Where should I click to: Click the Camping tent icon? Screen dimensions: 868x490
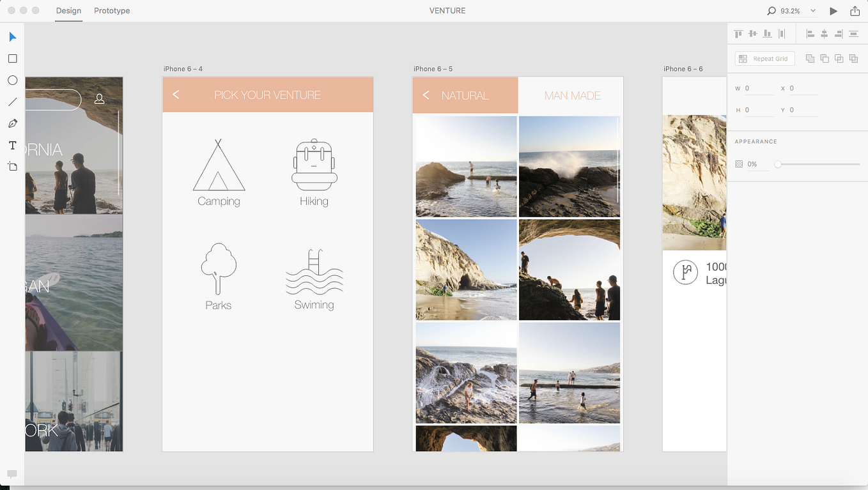[219, 165]
